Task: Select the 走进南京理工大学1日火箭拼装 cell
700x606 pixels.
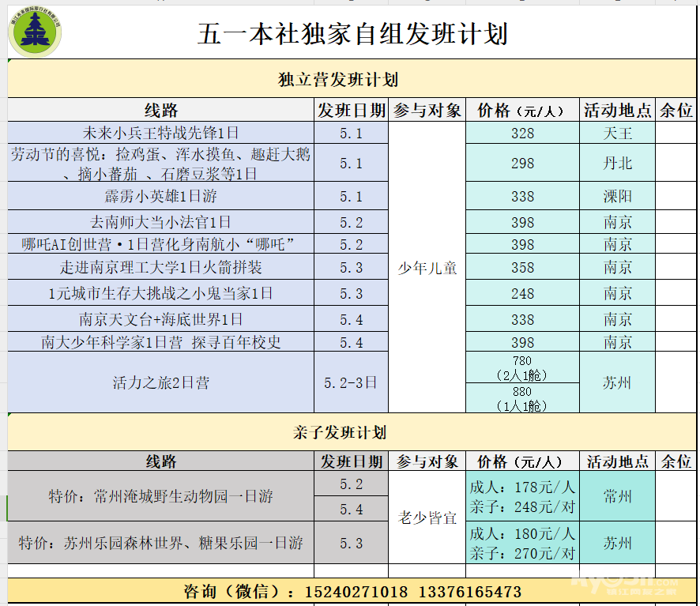Action: coord(160,267)
